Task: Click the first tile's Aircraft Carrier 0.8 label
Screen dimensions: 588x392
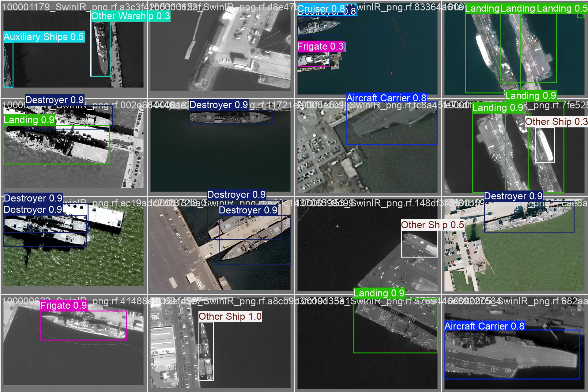Action: (386, 98)
